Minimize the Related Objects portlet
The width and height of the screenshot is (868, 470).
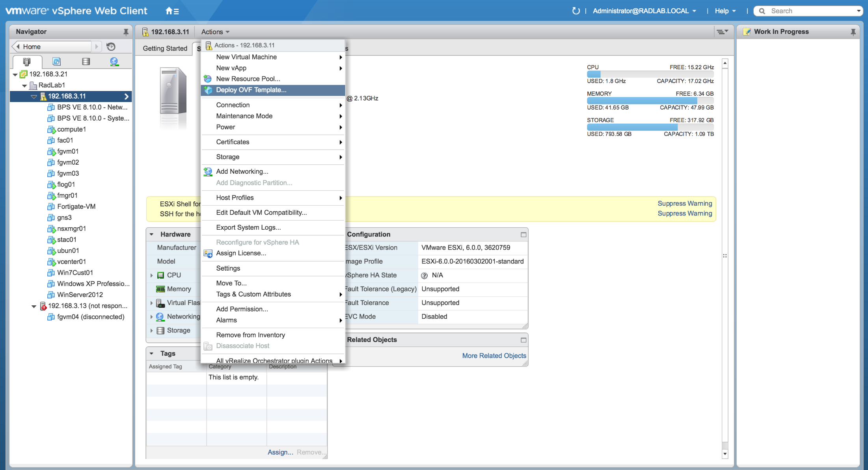(x=523, y=340)
